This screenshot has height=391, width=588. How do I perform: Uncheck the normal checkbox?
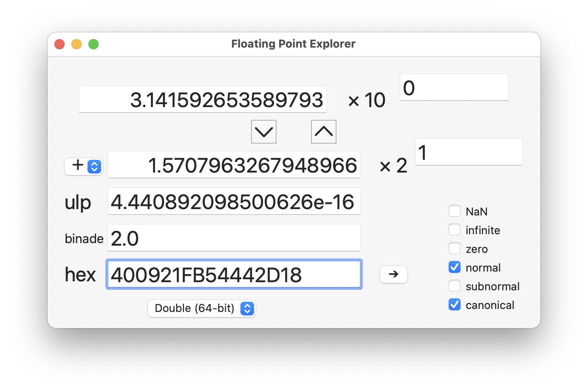point(455,267)
